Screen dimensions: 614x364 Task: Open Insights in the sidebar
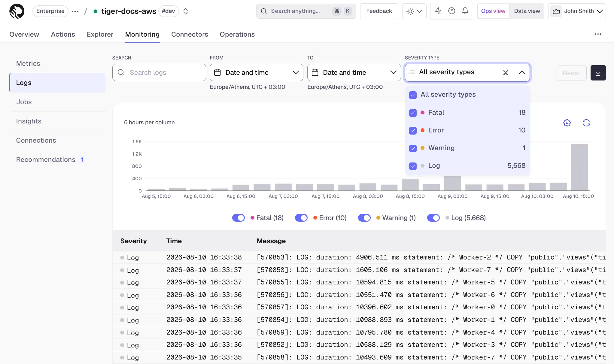coord(57,121)
